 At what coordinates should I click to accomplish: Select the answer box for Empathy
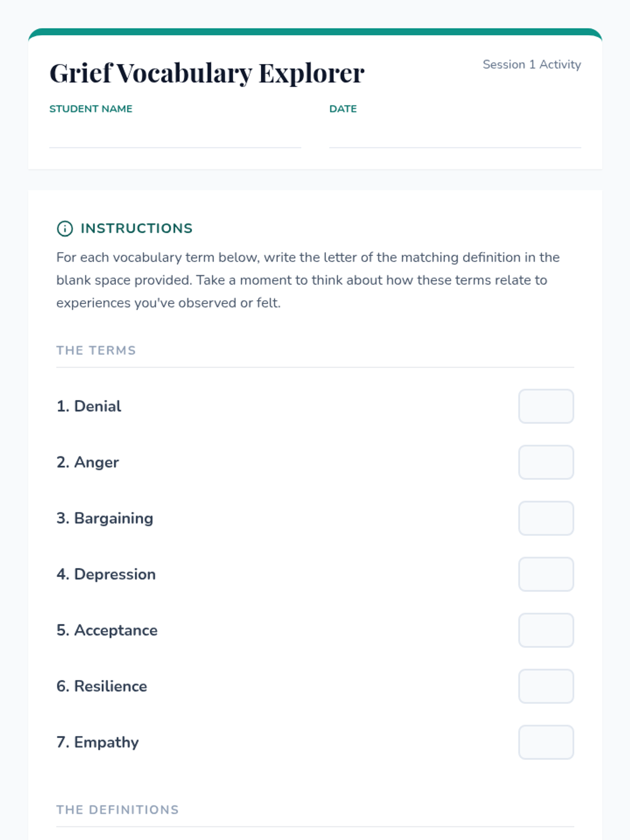click(546, 742)
